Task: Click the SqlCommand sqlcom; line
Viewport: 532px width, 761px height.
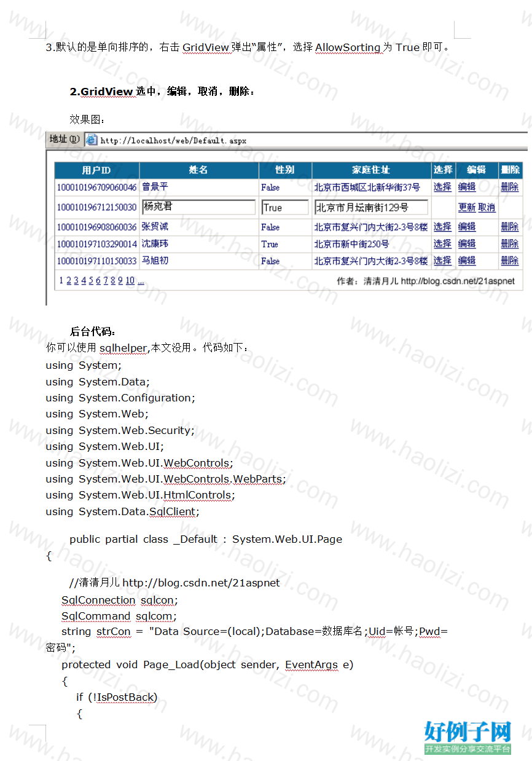Action: point(119,616)
